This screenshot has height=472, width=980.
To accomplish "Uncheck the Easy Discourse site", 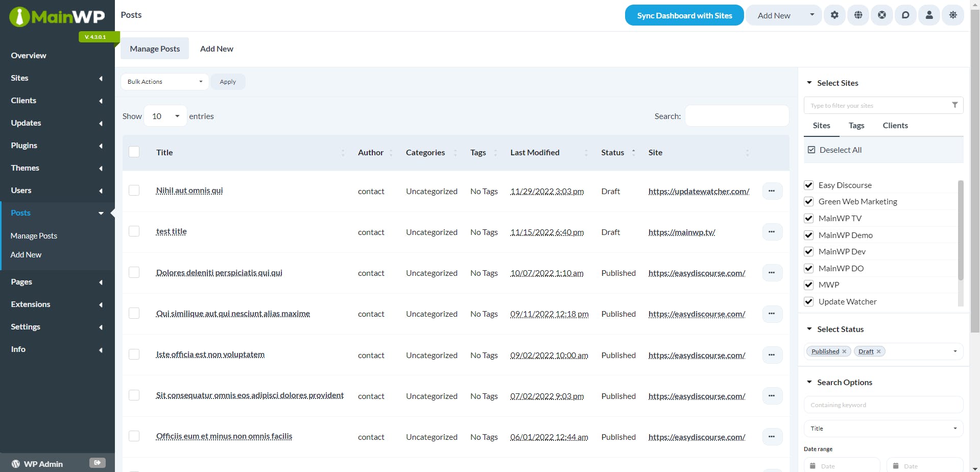I will point(808,185).
